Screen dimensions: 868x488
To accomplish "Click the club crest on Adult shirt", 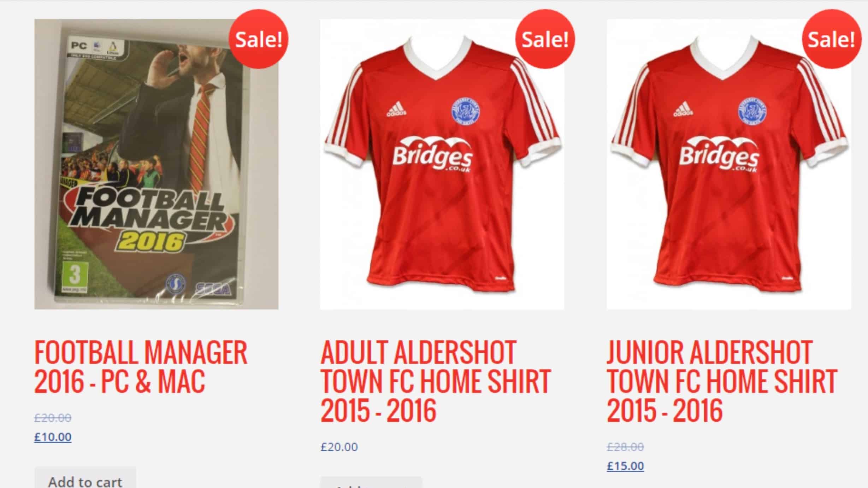I will [x=466, y=110].
